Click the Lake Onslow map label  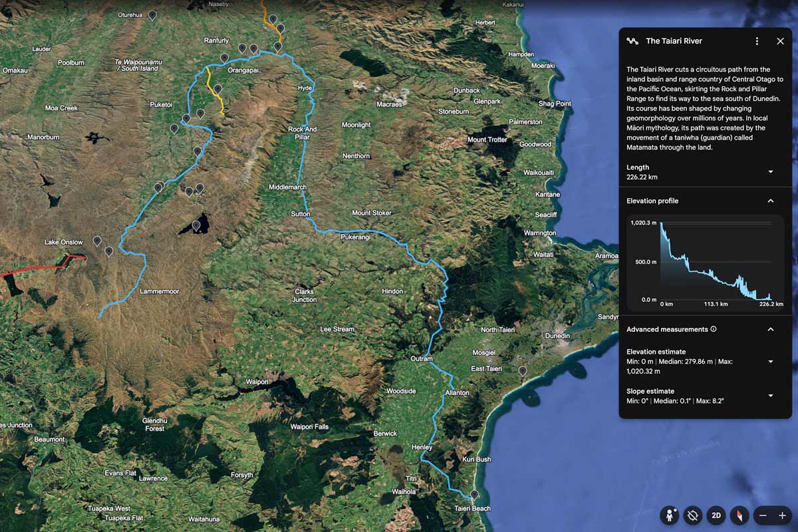click(x=64, y=242)
